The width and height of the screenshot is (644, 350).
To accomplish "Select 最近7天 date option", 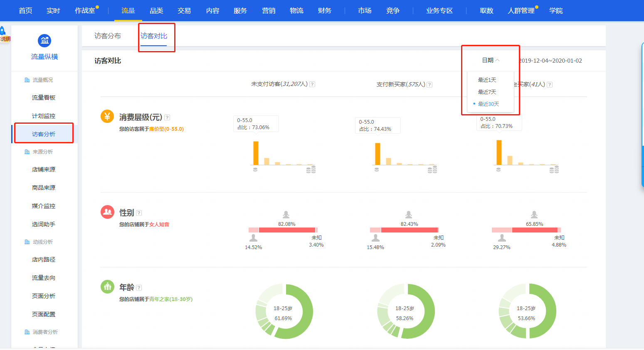I will (487, 92).
